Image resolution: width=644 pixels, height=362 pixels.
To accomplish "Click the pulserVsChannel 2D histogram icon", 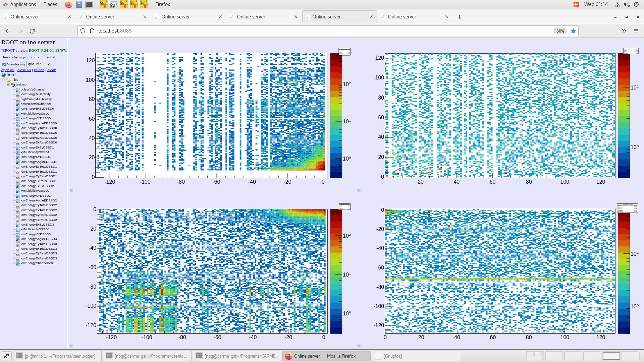I will pos(18,89).
